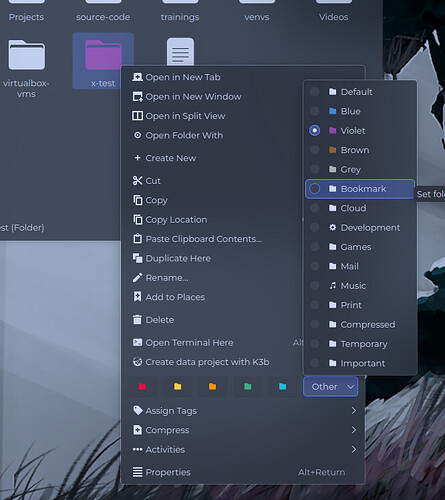This screenshot has width=445, height=500.
Task: Click the scissors Cut icon
Action: click(x=137, y=181)
